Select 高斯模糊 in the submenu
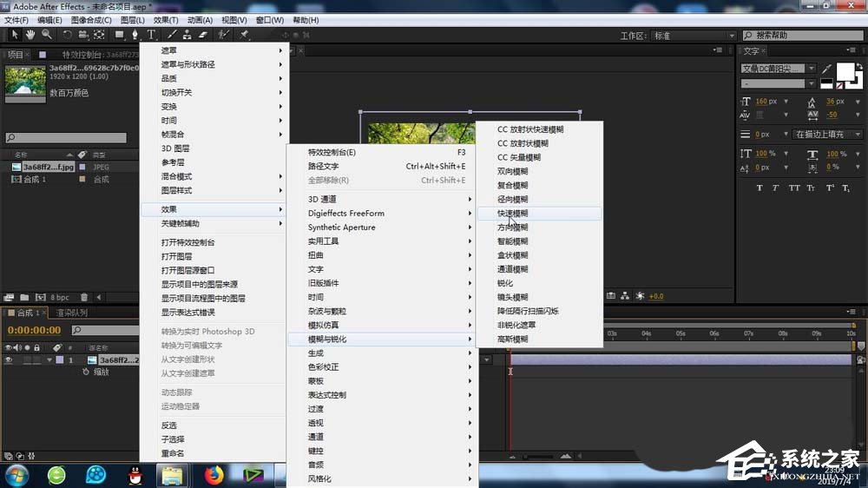 click(512, 340)
